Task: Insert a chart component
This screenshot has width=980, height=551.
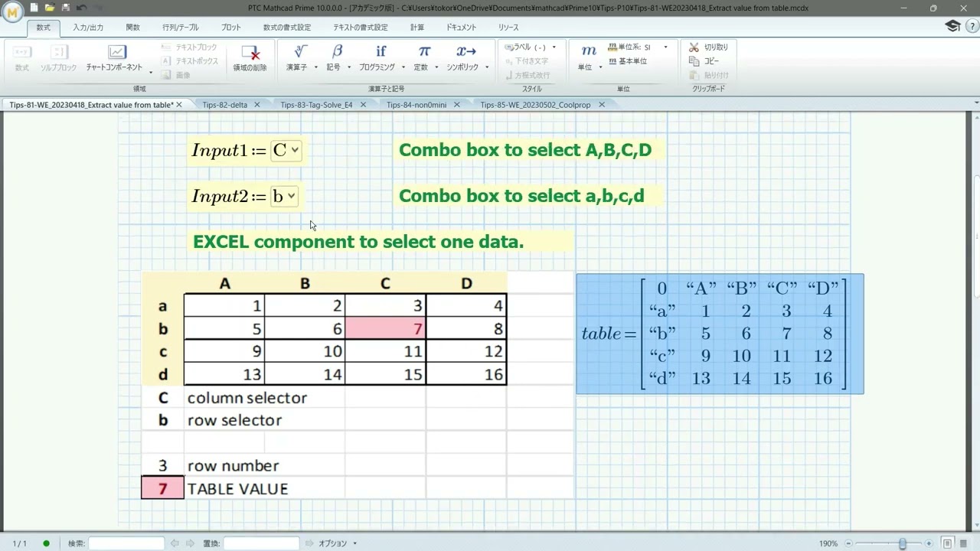Action: coord(113,59)
